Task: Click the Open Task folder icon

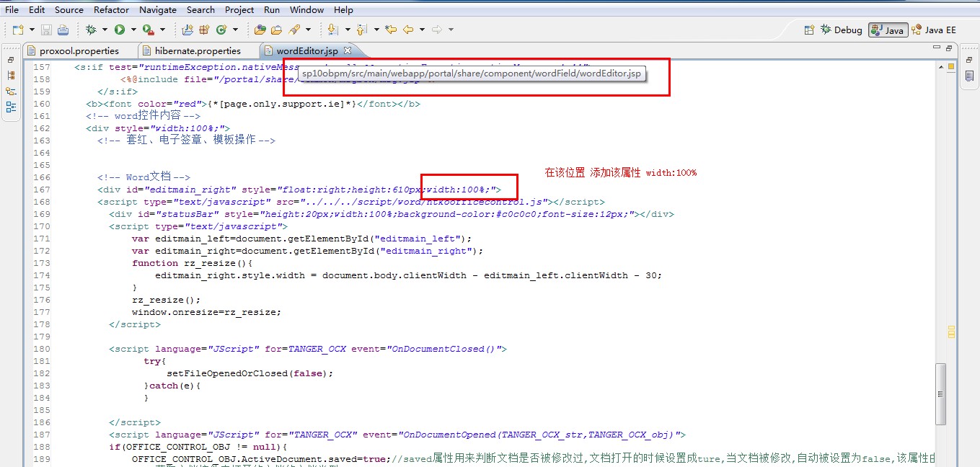Action: coord(276,30)
